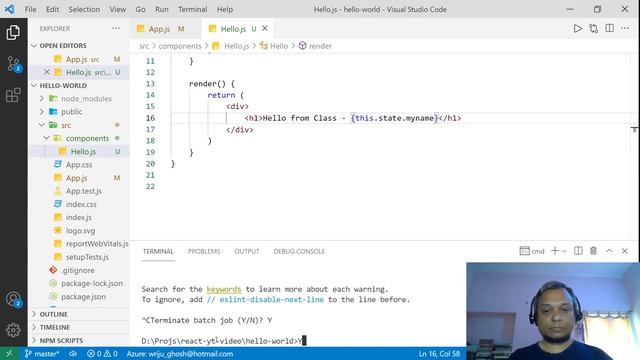Open the Source Control view
The height and width of the screenshot is (360, 640).
(x=13, y=64)
